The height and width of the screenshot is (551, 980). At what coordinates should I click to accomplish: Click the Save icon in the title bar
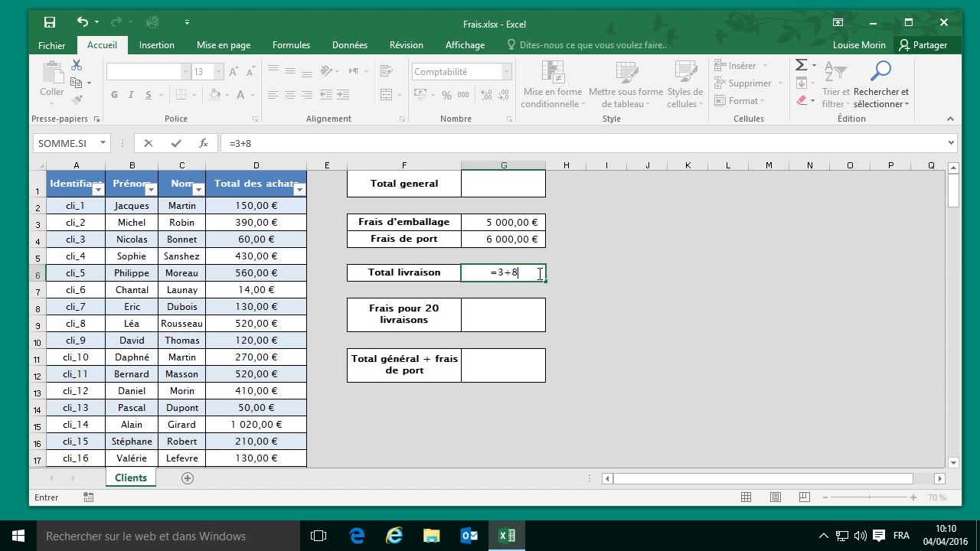[50, 23]
